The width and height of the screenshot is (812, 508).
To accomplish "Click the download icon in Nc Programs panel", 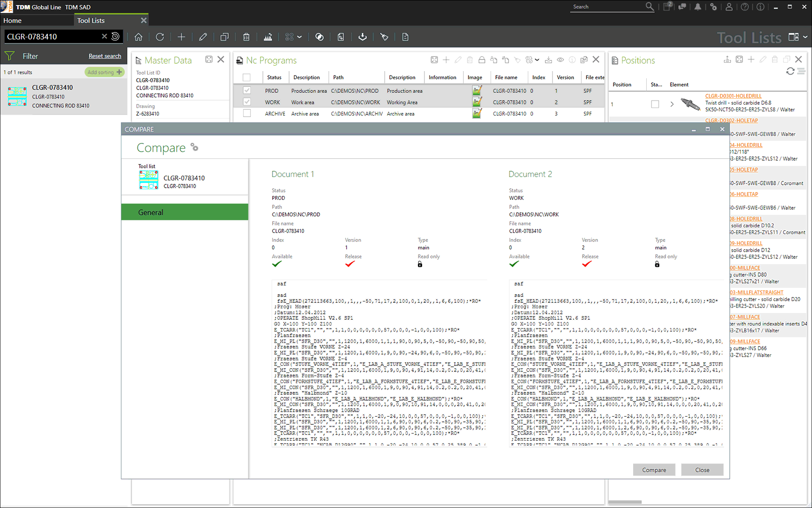I will point(548,60).
